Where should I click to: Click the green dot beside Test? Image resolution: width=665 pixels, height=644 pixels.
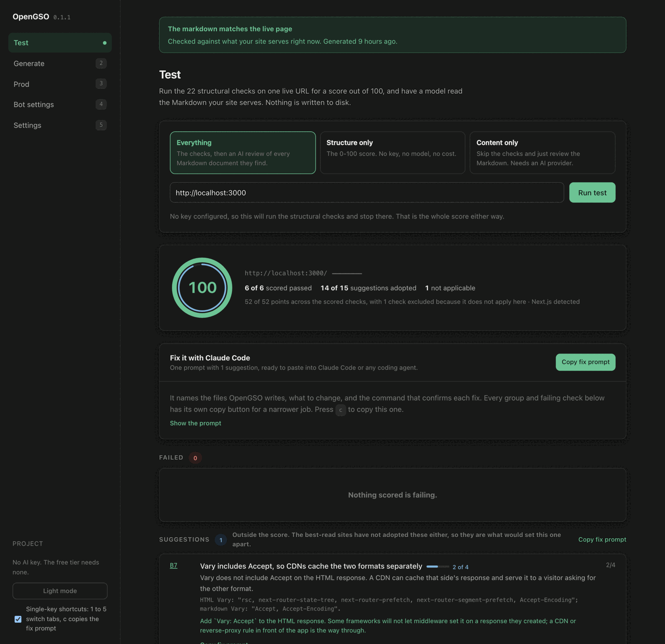tap(105, 43)
